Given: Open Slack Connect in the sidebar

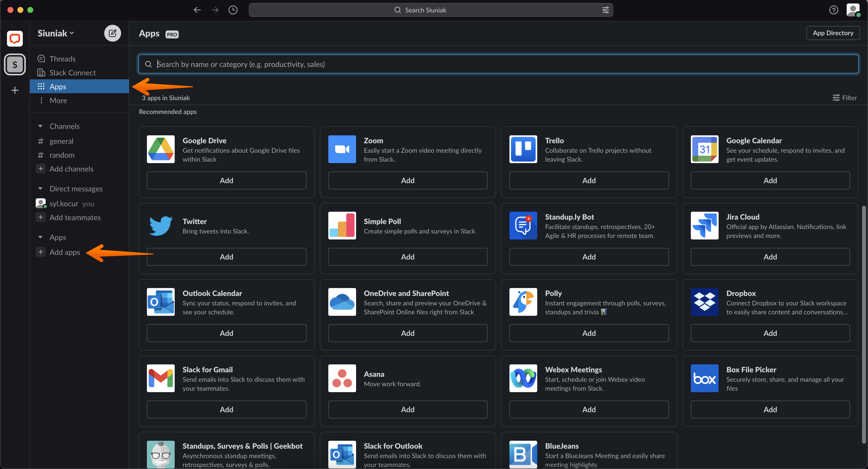Looking at the screenshot, I should point(79,73).
